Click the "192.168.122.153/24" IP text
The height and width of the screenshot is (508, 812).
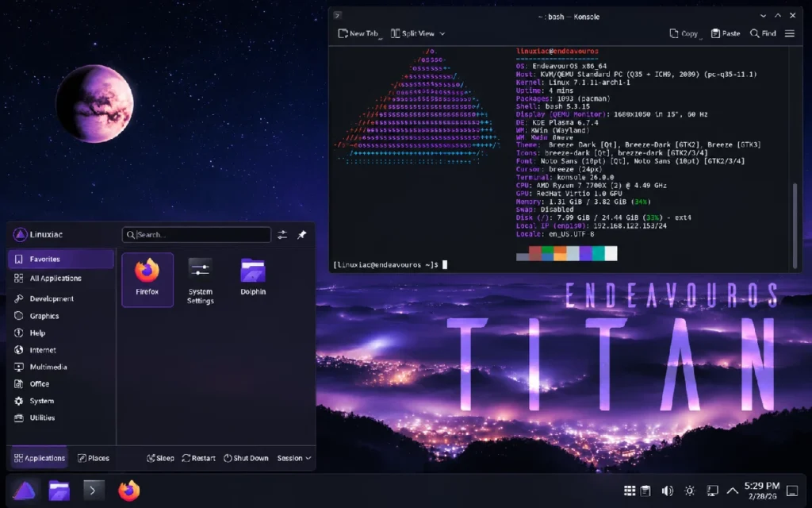630,226
